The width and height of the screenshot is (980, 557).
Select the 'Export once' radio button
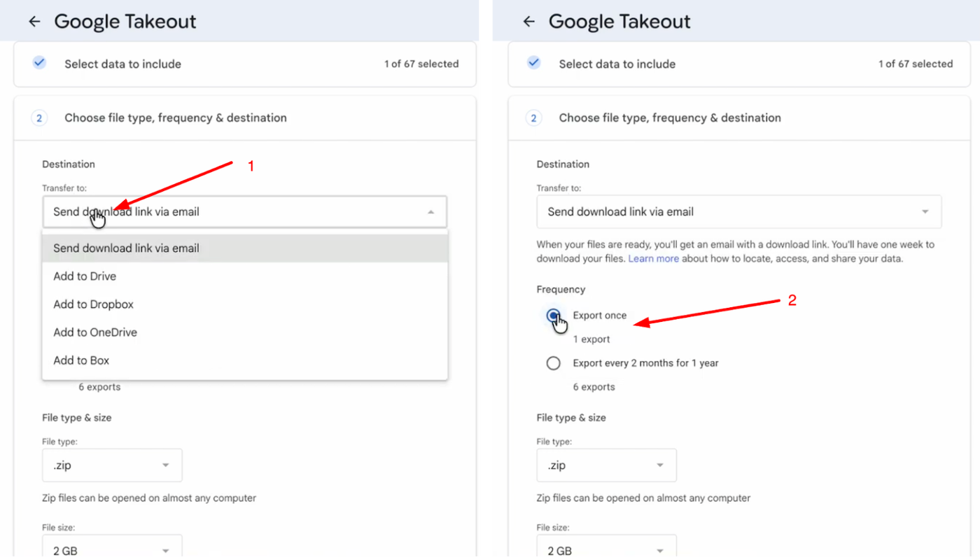point(554,316)
